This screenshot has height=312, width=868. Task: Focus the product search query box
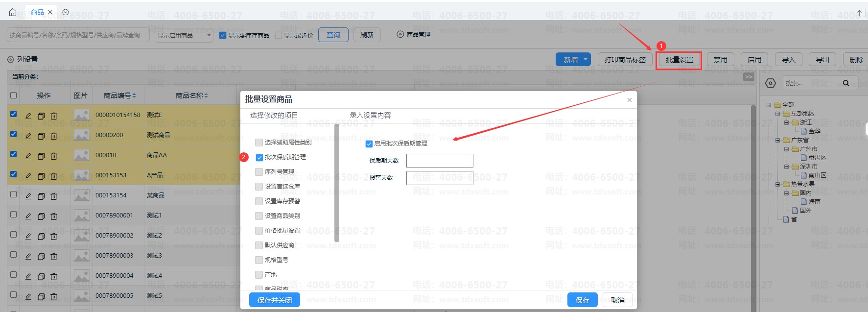point(78,35)
